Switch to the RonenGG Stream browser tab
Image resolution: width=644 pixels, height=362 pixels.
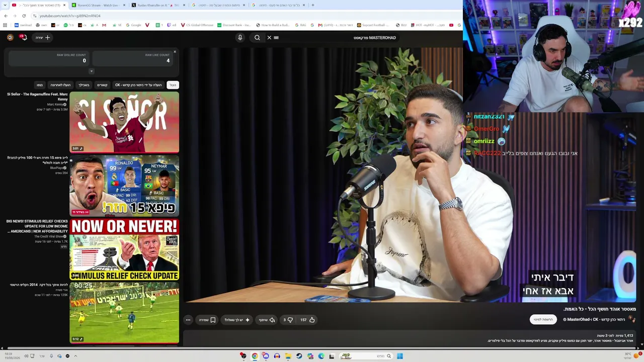point(98,5)
